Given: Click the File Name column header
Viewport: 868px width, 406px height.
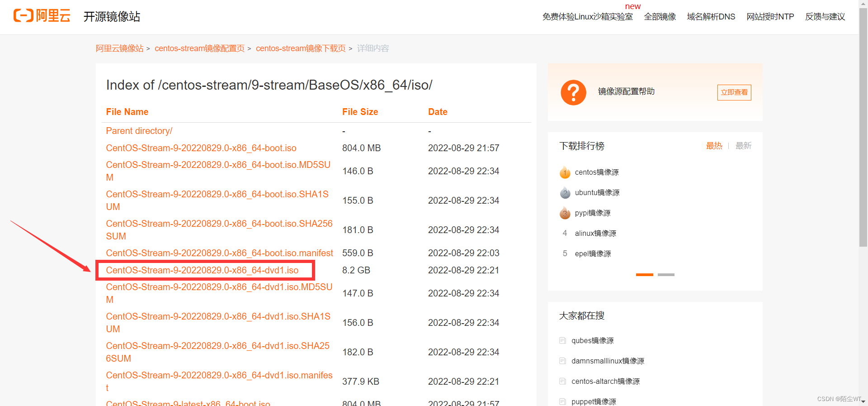Looking at the screenshot, I should [x=127, y=112].
